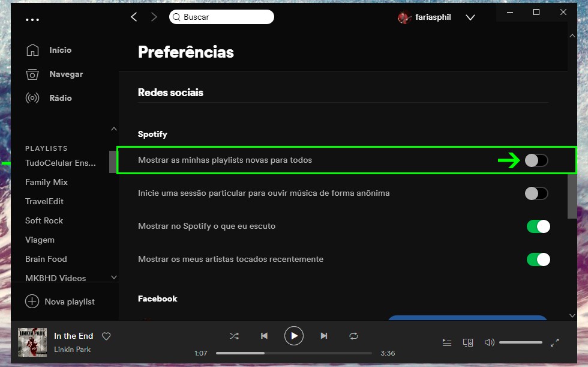Viewport: 588px width, 367px height.
Task: Click the Buscar search field
Action: [x=221, y=17]
